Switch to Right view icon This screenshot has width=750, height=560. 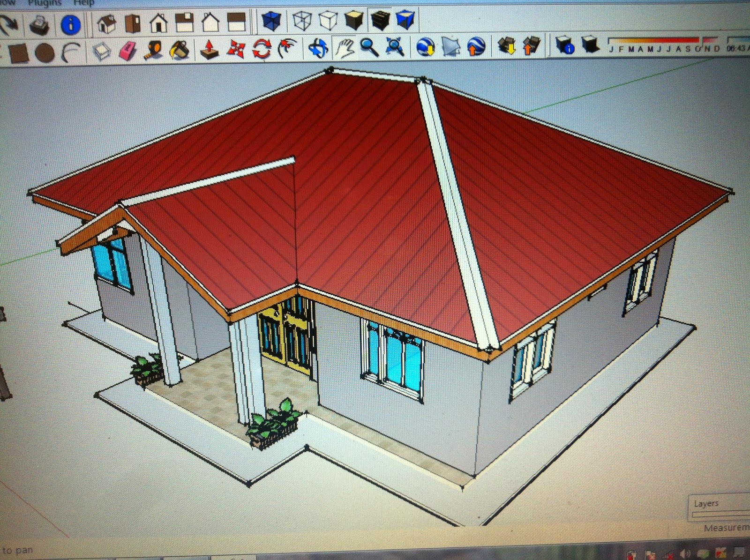(184, 22)
